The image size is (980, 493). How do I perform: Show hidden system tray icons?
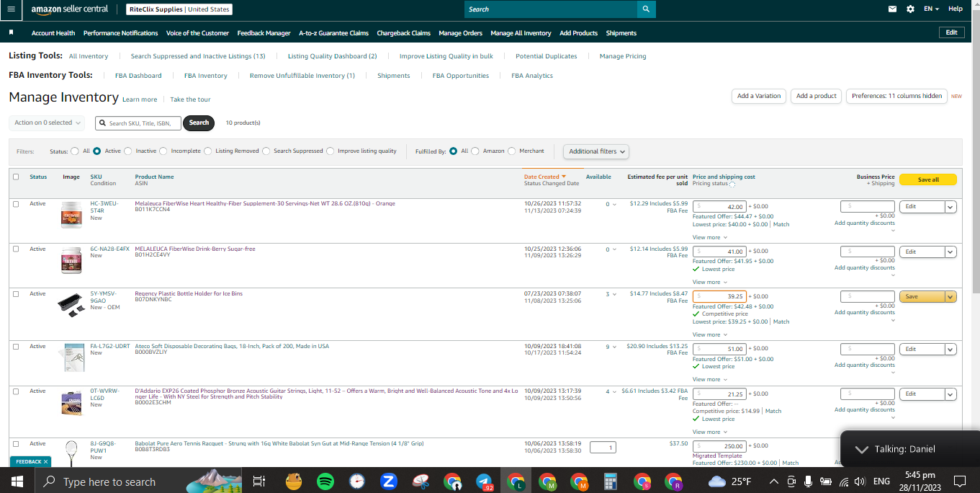tap(773, 481)
